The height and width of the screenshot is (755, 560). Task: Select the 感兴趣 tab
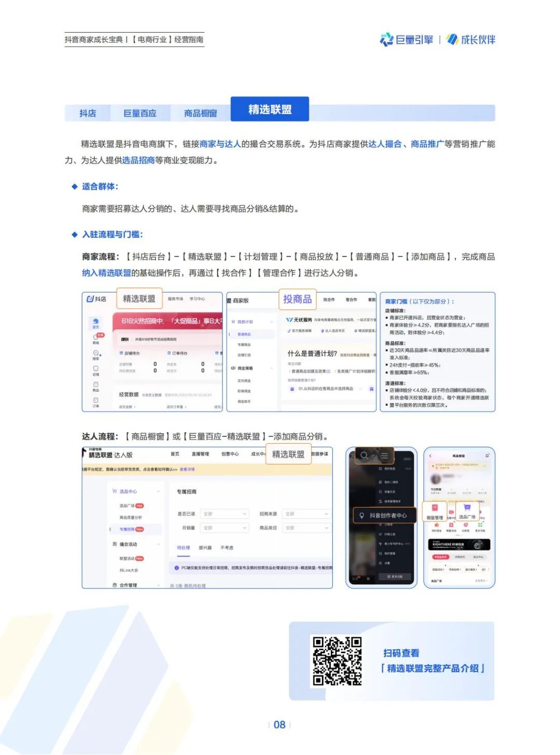tap(205, 548)
